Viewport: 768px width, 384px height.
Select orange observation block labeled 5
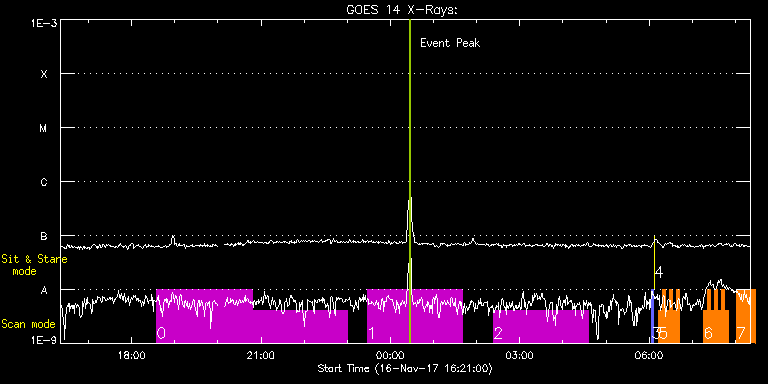669,316
